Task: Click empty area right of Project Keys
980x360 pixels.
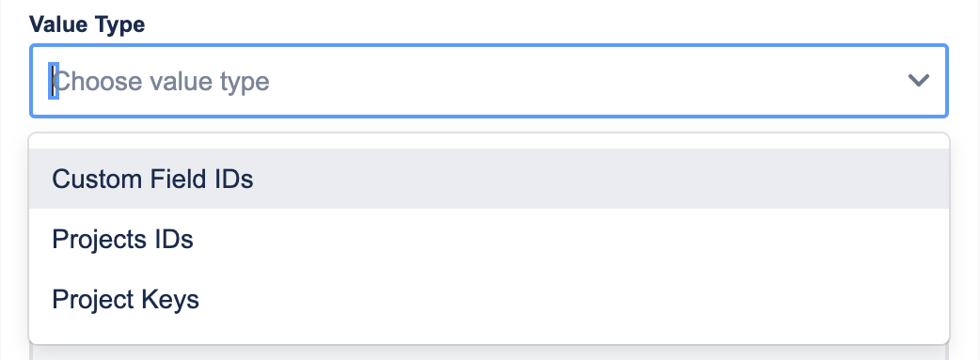Action: (574, 299)
